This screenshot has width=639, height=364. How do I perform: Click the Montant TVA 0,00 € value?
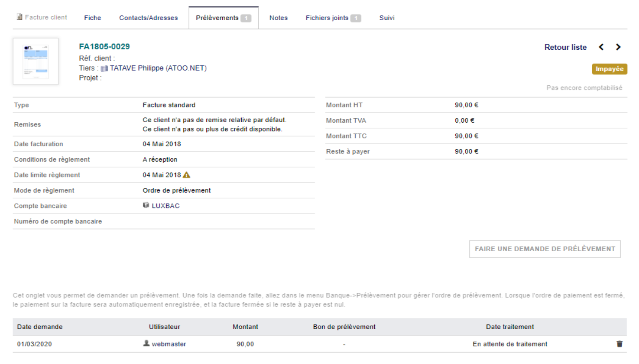click(465, 120)
